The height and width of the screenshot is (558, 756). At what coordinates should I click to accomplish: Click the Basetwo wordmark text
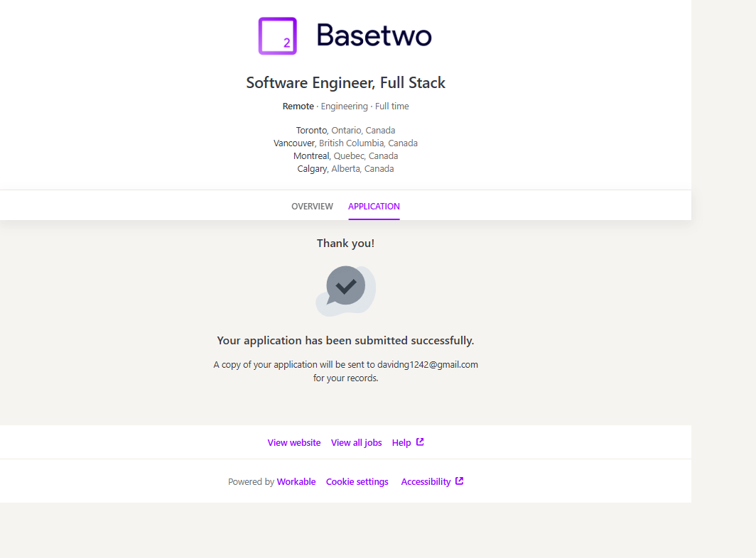tap(374, 35)
